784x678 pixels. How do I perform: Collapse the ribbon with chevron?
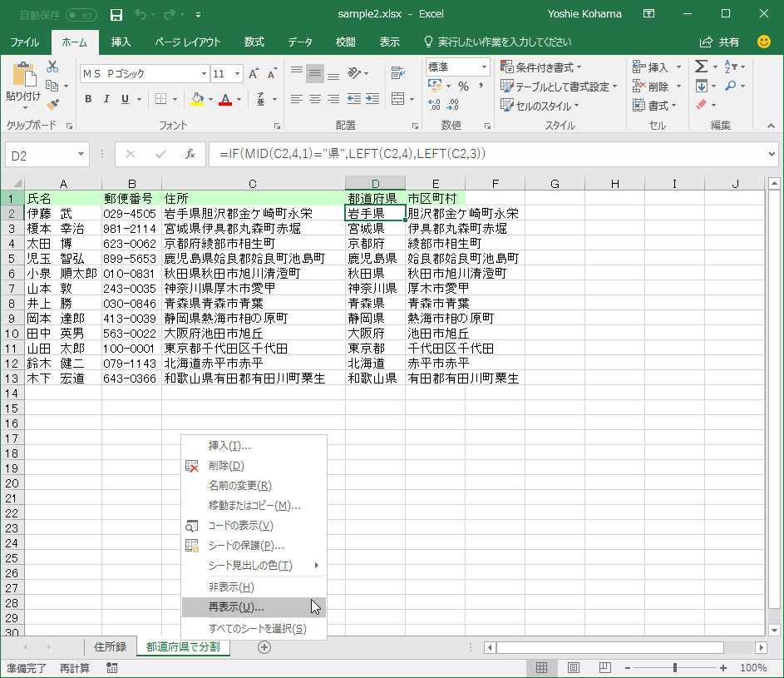coord(771,126)
